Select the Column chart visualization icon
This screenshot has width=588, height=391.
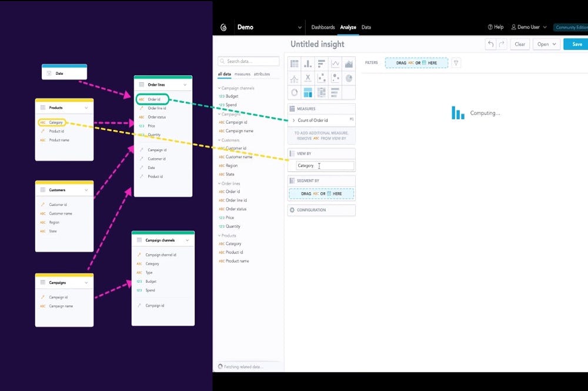coord(308,64)
